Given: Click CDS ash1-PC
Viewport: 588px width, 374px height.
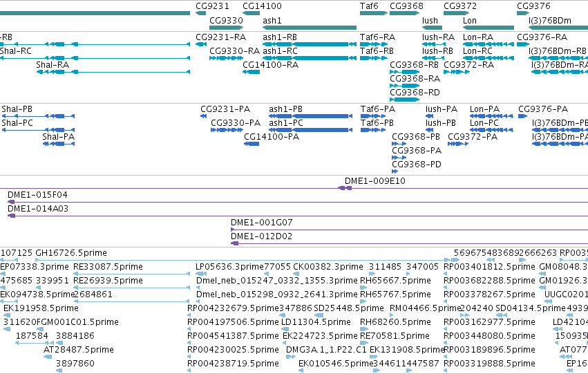Looking at the screenshot, I should (310, 130).
